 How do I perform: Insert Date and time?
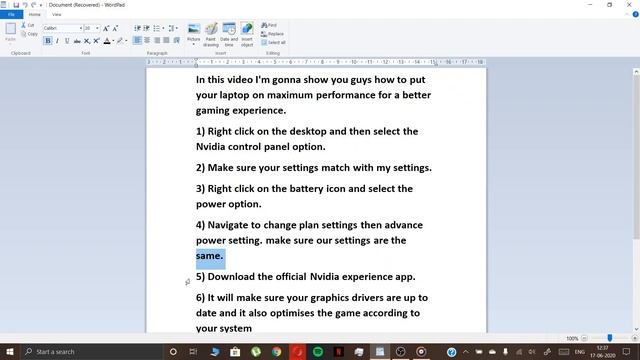click(229, 35)
